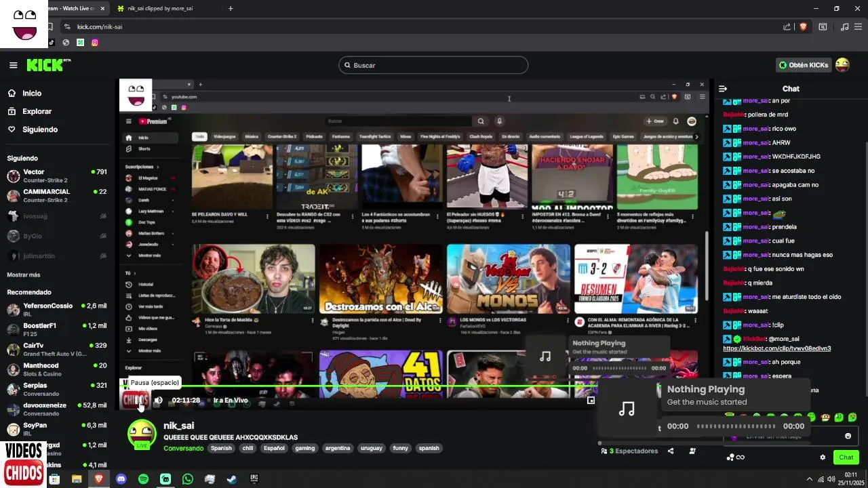Jump to live with 'Ir a En Vivo'
The width and height of the screenshot is (868, 488).
(x=231, y=401)
